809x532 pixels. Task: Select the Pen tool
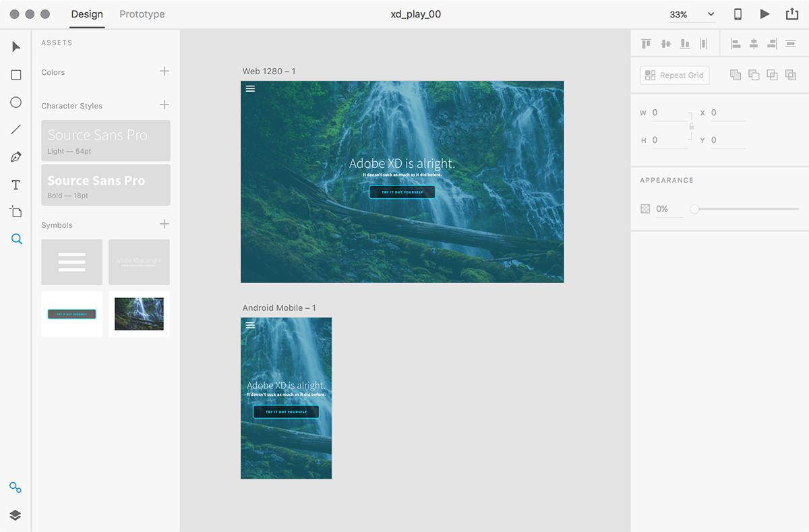click(x=16, y=157)
